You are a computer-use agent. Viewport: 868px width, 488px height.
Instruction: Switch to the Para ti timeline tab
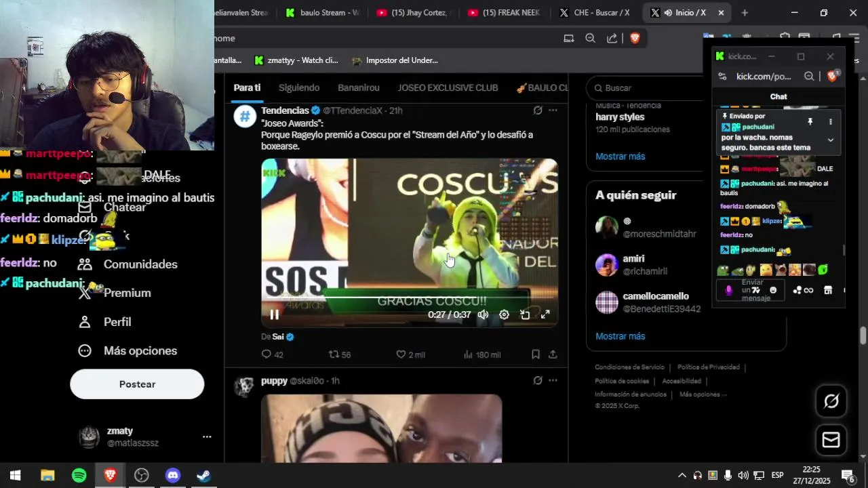(247, 87)
